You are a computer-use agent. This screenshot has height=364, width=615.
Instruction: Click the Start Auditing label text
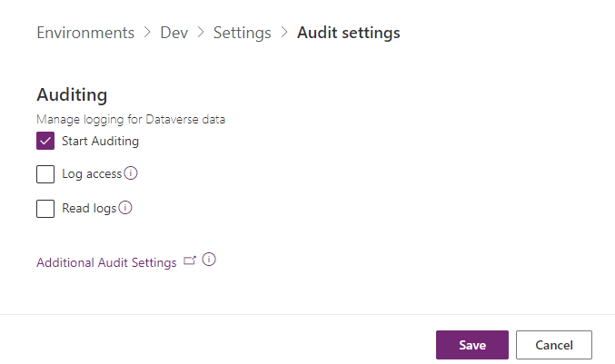pos(100,141)
